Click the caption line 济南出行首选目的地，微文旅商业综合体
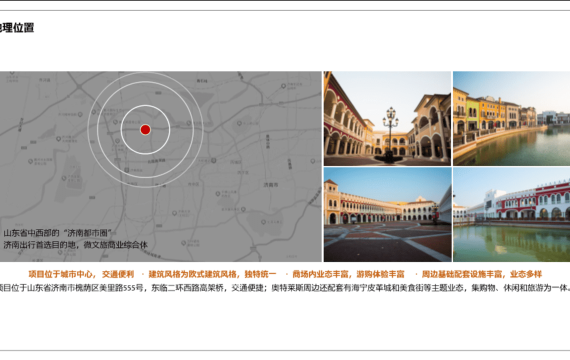Viewport: 570px width, 360px height. [76, 245]
